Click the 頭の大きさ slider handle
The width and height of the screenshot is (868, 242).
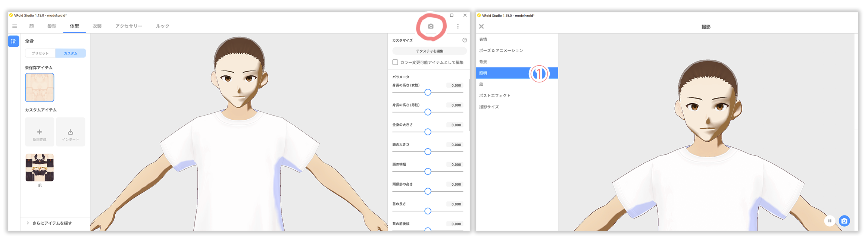tap(428, 152)
